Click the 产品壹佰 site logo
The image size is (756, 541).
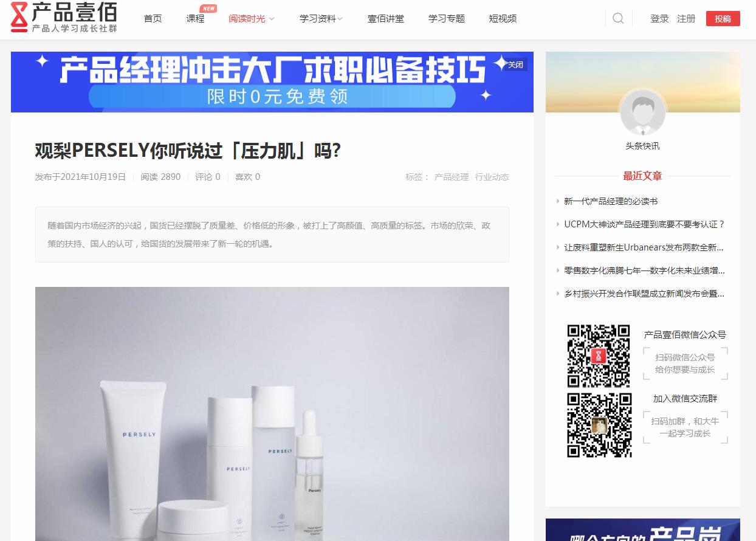[64, 17]
